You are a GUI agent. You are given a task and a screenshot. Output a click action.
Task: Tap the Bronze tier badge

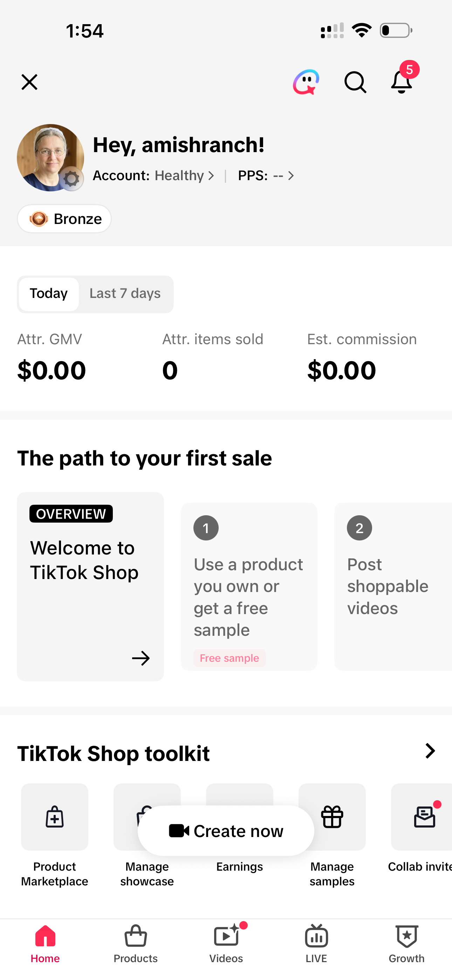[64, 219]
